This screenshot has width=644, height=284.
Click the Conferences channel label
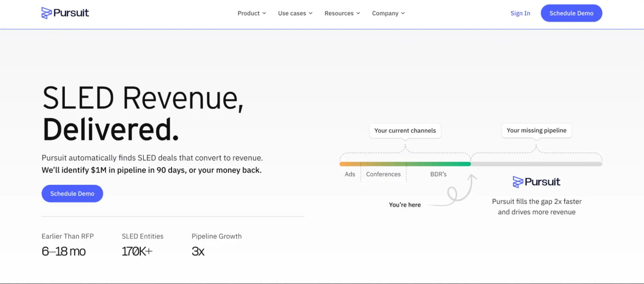[383, 174]
